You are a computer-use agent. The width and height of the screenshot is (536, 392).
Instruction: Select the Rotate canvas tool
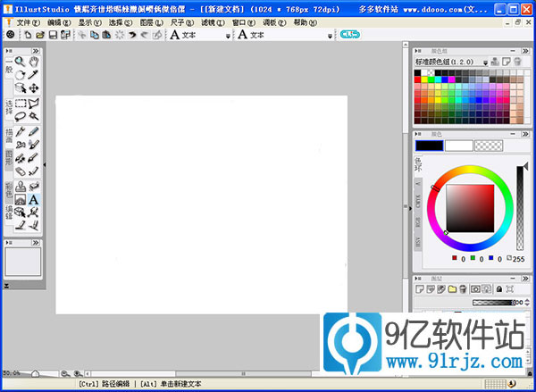tap(21, 75)
